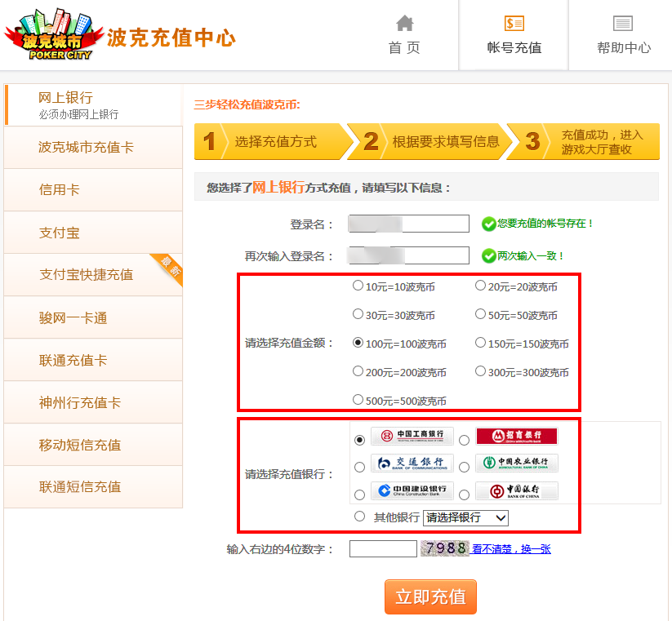The height and width of the screenshot is (621, 672).
Task: Click the orange 最新 corner ribbon
Action: point(168,267)
